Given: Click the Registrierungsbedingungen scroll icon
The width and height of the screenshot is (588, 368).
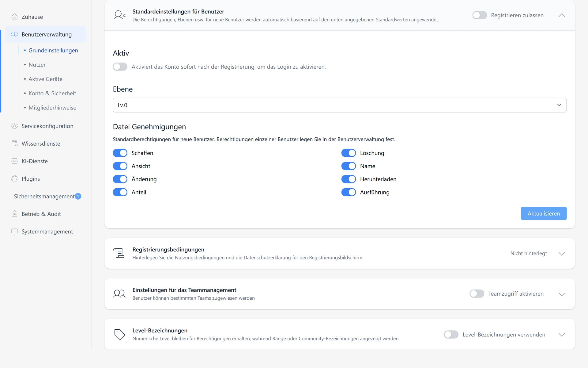Looking at the screenshot, I should pos(119,253).
